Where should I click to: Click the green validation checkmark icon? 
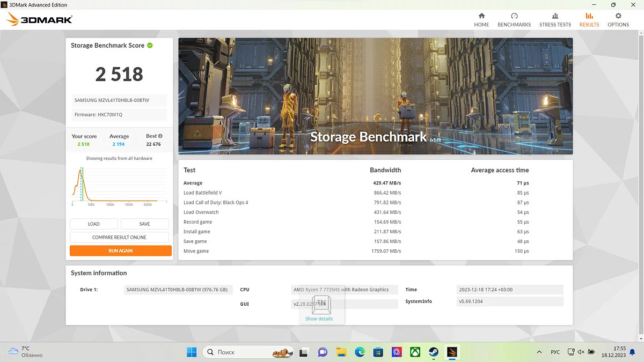(x=150, y=46)
